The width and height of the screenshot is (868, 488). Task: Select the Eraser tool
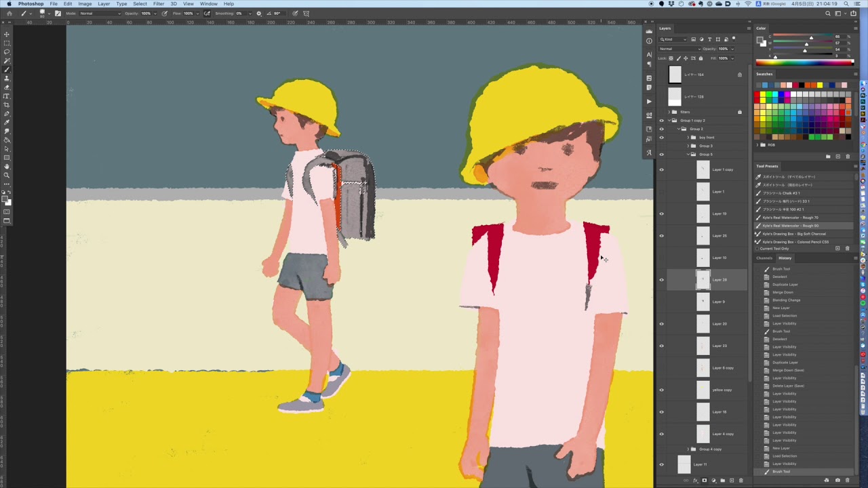pos(7,87)
